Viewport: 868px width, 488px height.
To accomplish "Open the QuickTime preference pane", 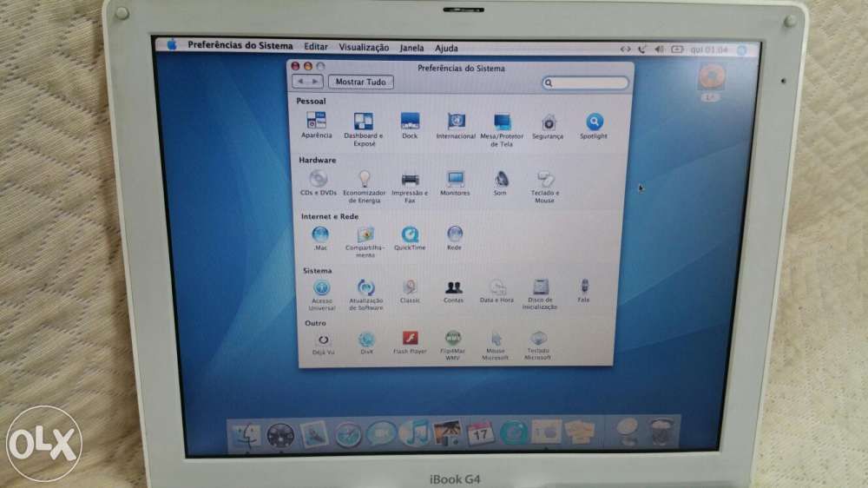I will tap(410, 238).
